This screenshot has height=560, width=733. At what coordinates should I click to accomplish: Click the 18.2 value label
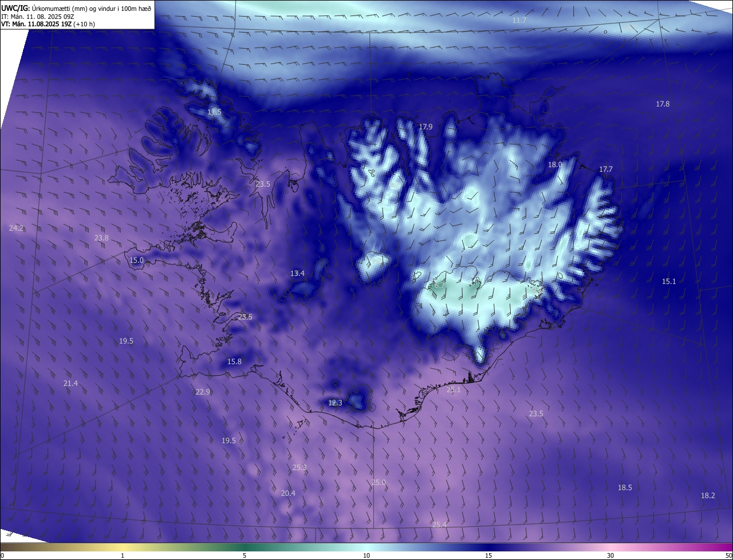708,495
